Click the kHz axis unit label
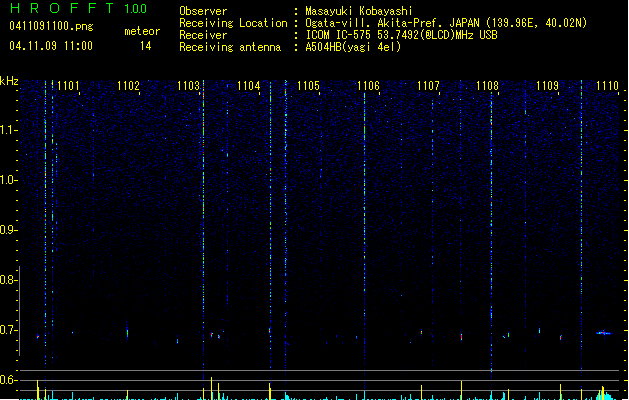 pos(9,81)
